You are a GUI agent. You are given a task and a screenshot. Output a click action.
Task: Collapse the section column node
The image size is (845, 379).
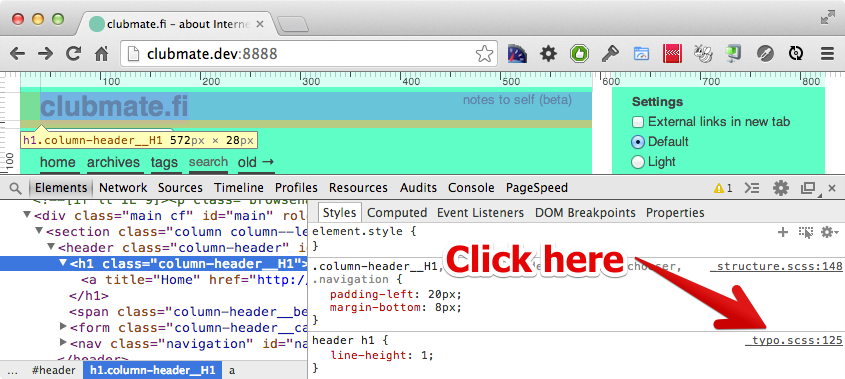pyautogui.click(x=39, y=231)
